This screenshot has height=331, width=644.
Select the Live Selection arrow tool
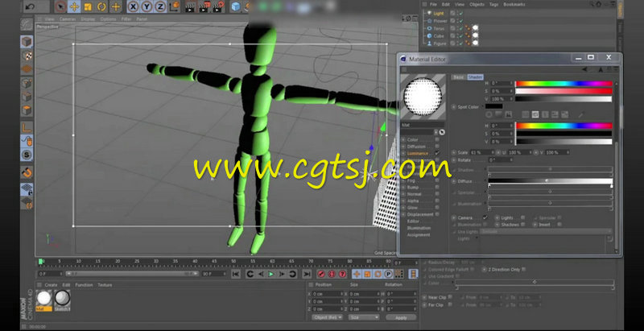click(60, 6)
